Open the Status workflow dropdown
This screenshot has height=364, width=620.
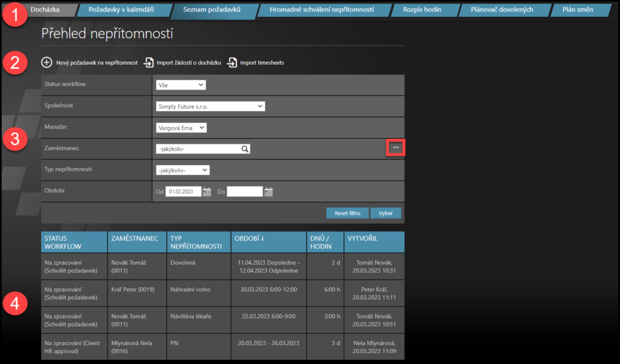click(180, 85)
